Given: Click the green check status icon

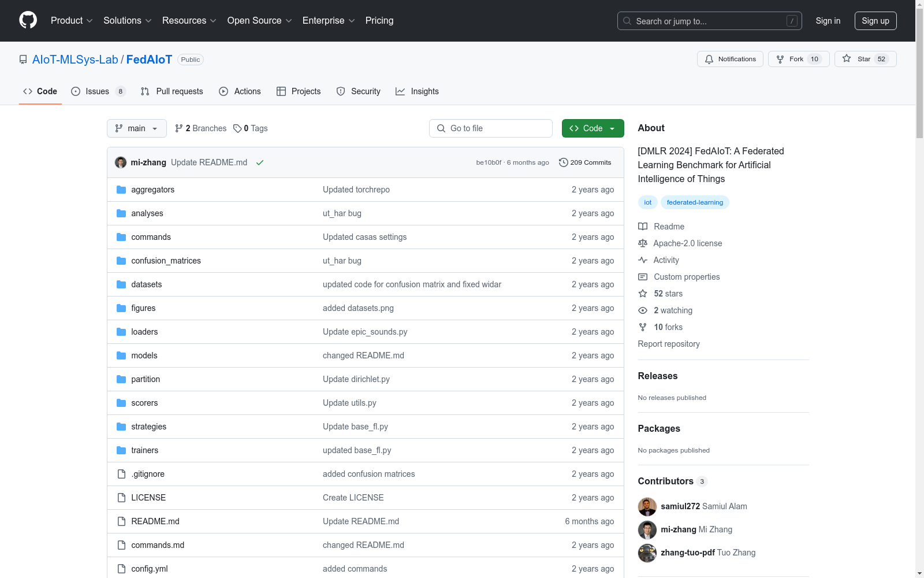Looking at the screenshot, I should click(260, 162).
